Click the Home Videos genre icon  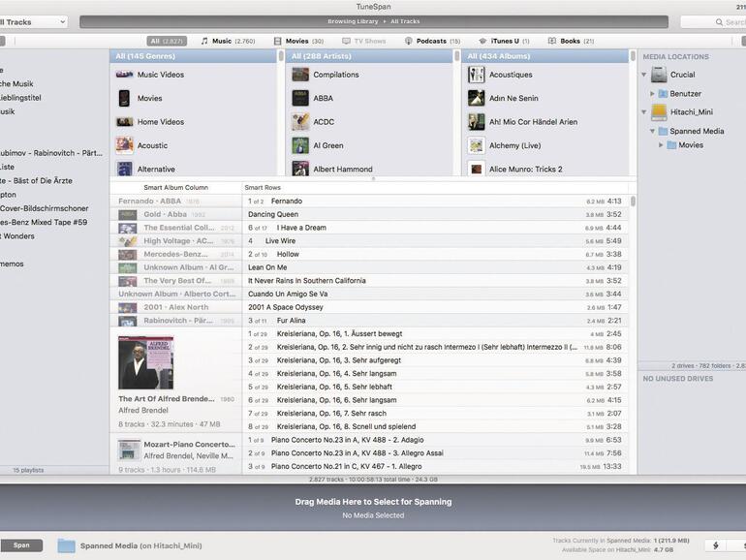coord(124,122)
